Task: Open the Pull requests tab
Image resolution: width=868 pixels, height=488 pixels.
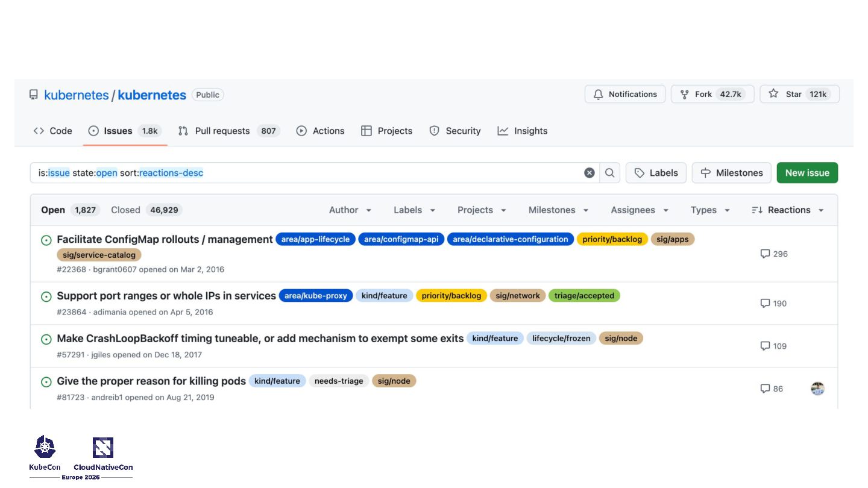Action: tap(229, 131)
